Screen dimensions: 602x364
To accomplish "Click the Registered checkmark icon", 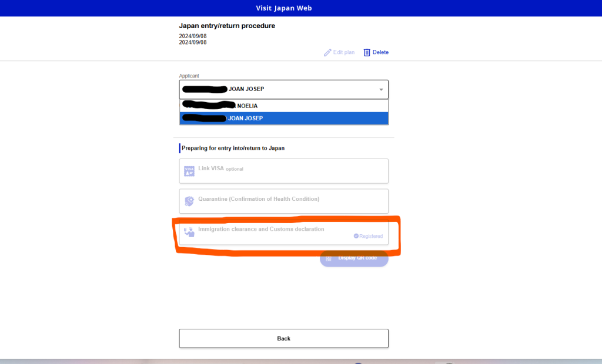I will point(356,236).
